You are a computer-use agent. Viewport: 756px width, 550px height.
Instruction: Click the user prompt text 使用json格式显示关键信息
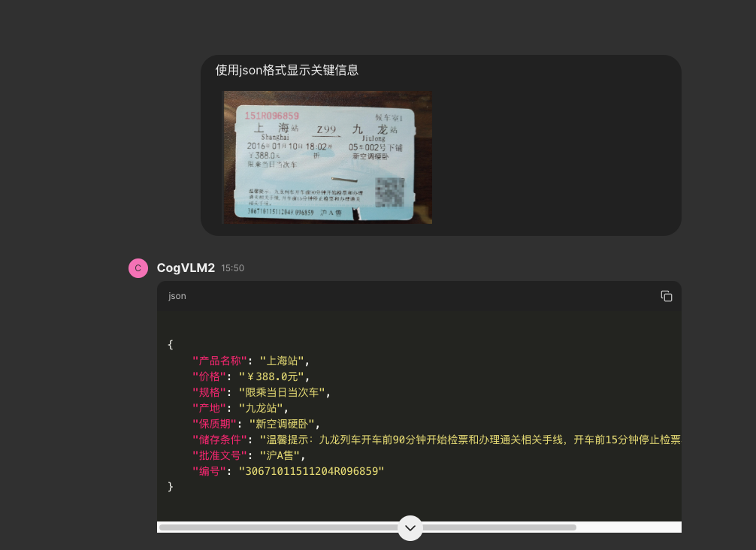286,70
